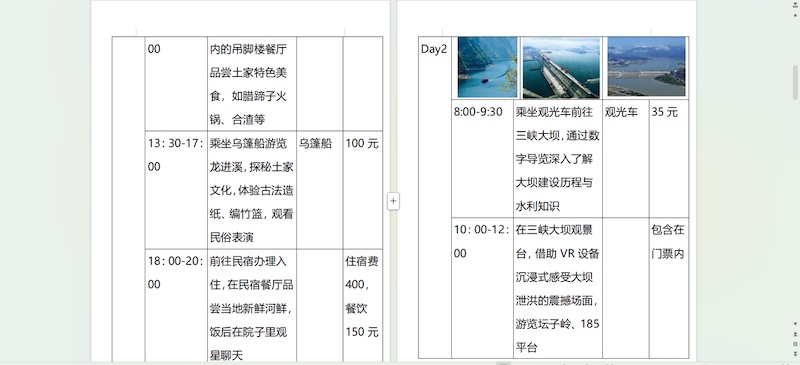Click the 10:00-12:00 time cell
The image size is (800, 365).
tap(482, 287)
